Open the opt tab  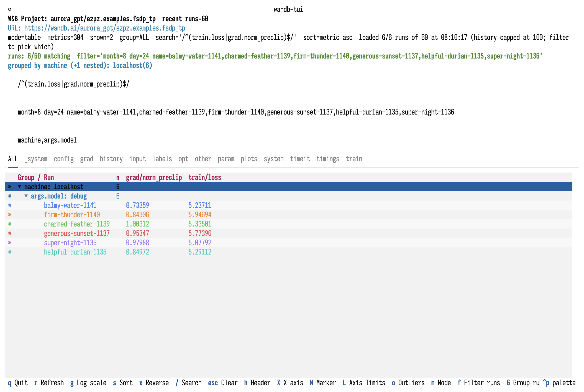pos(183,159)
